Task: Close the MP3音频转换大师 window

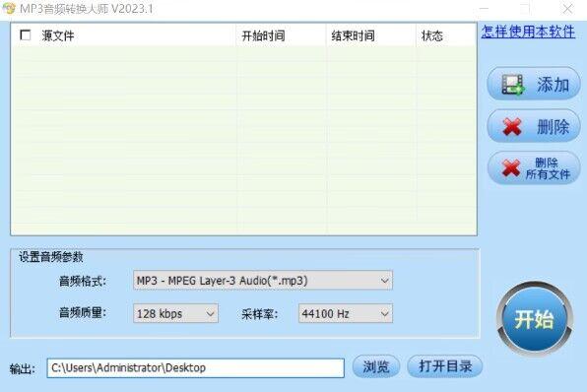Action: tap(567, 9)
